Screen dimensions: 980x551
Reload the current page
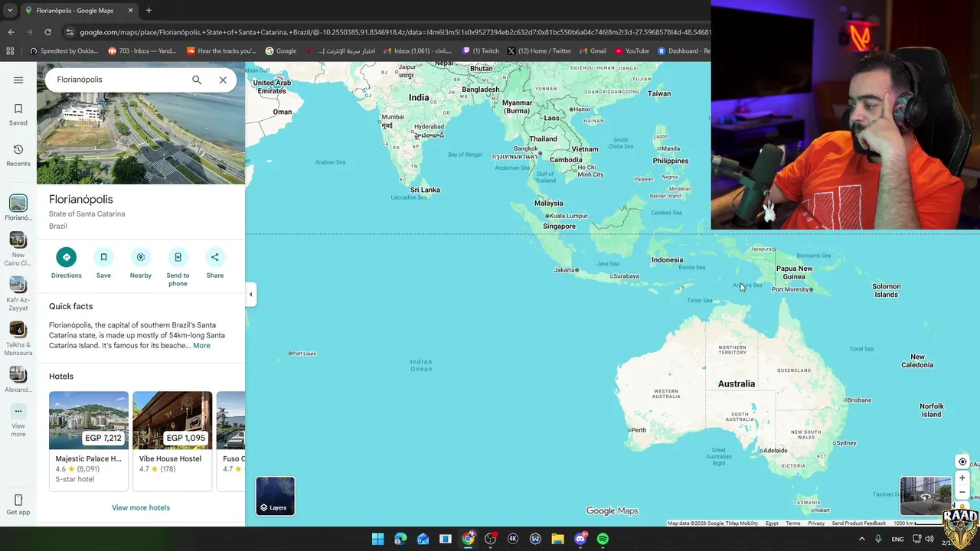tap(47, 32)
